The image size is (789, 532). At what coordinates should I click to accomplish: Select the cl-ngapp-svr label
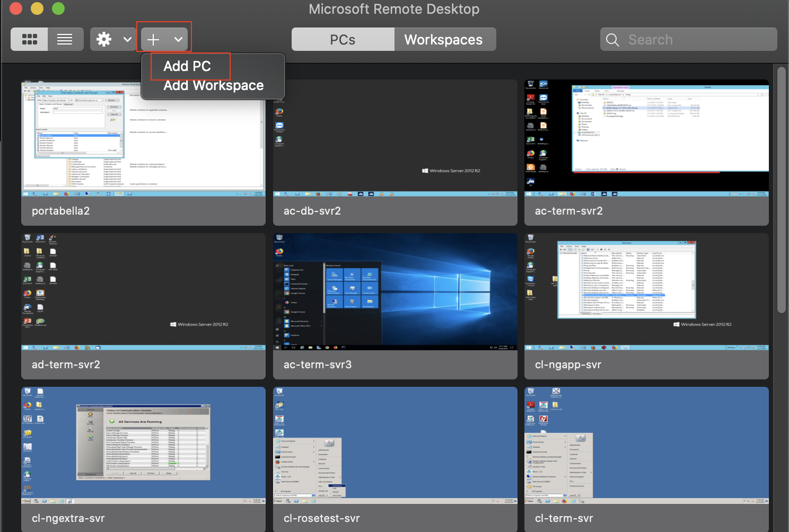pyautogui.click(x=568, y=365)
